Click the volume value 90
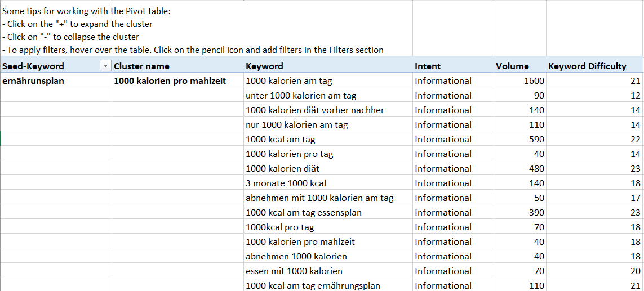The image size is (644, 291). 520,96
